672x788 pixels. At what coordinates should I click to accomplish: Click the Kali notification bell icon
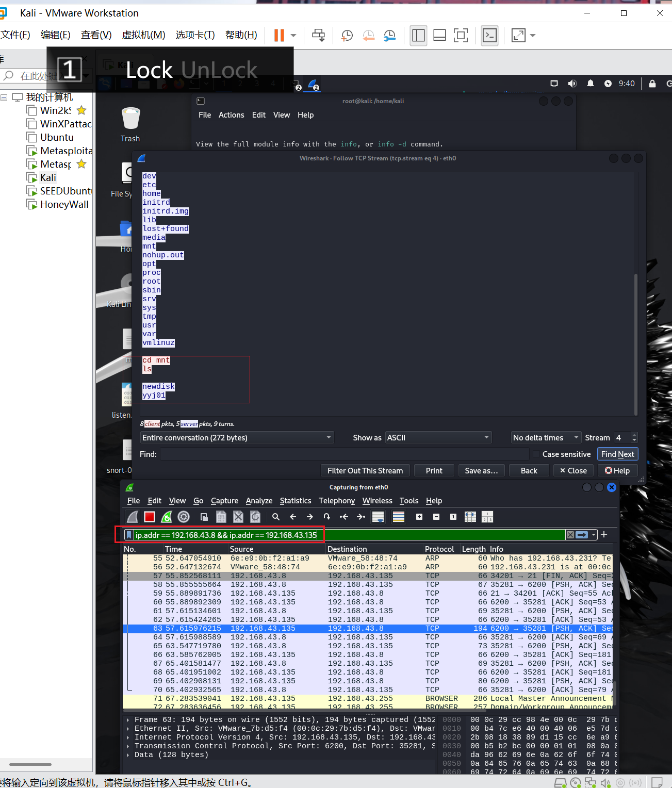591,84
